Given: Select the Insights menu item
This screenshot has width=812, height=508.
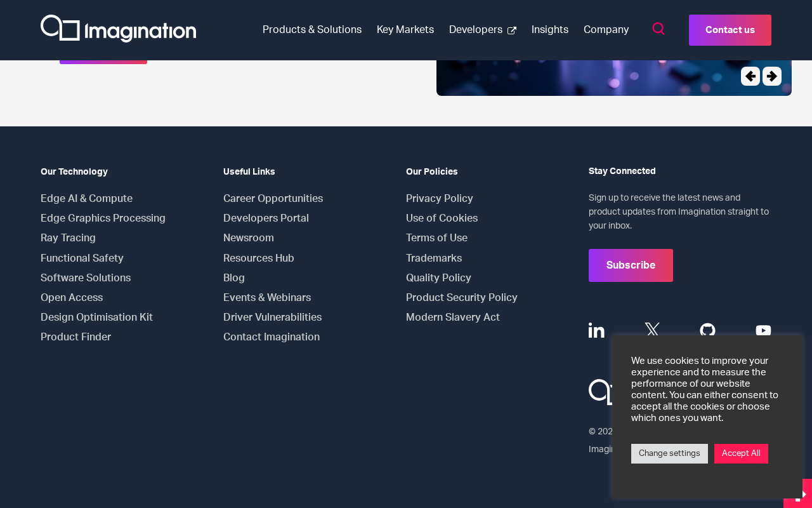Looking at the screenshot, I should click(550, 30).
